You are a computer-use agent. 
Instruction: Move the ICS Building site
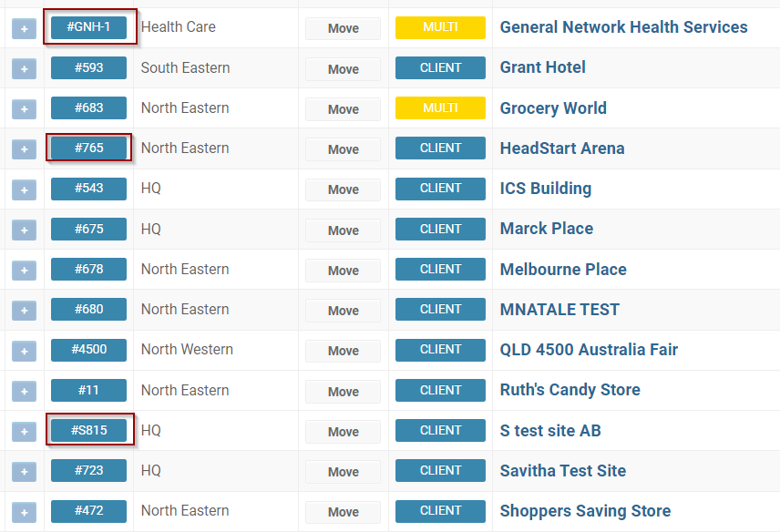tap(344, 189)
